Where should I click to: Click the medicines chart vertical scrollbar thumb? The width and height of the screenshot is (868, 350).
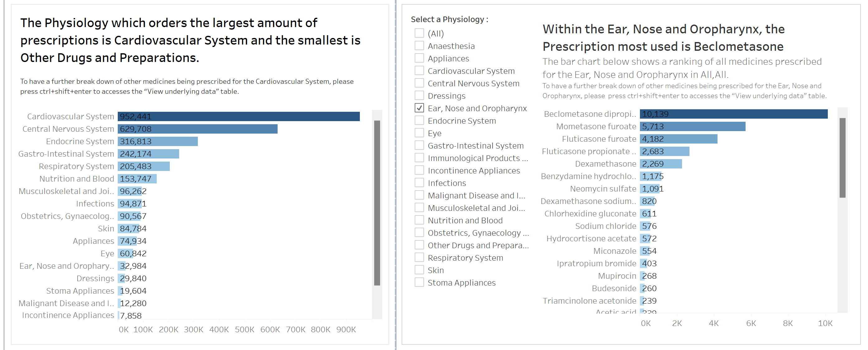pyautogui.click(x=842, y=158)
